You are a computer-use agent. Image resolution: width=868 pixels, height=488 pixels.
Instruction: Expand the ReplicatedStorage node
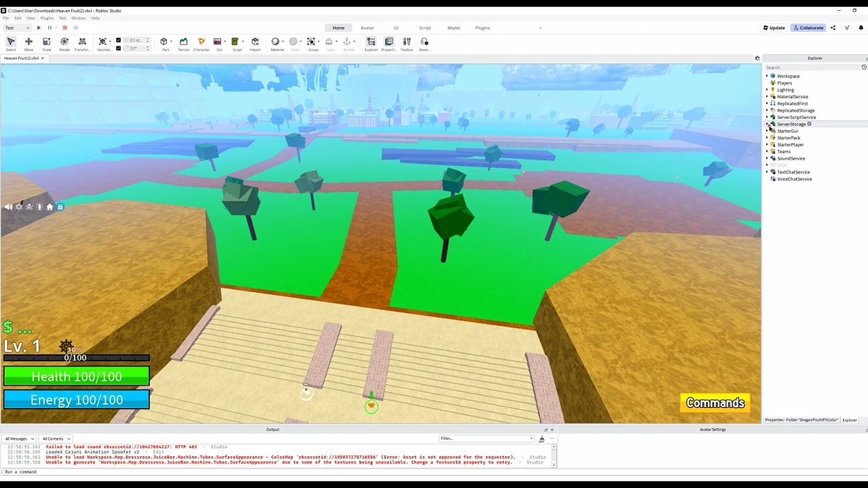[x=767, y=110]
